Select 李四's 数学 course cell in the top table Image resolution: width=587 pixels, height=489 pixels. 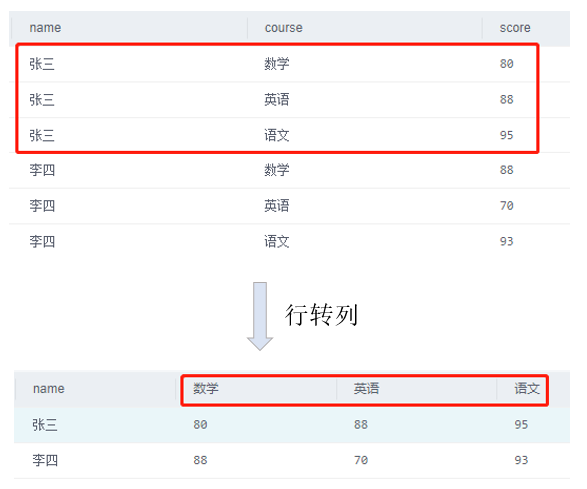point(277,170)
